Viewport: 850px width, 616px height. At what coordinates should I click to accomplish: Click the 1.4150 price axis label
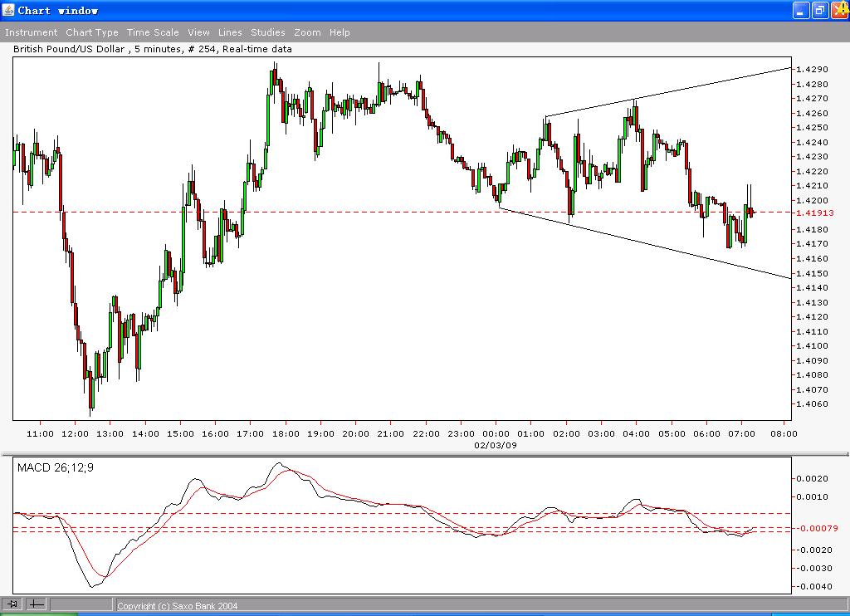pos(812,274)
